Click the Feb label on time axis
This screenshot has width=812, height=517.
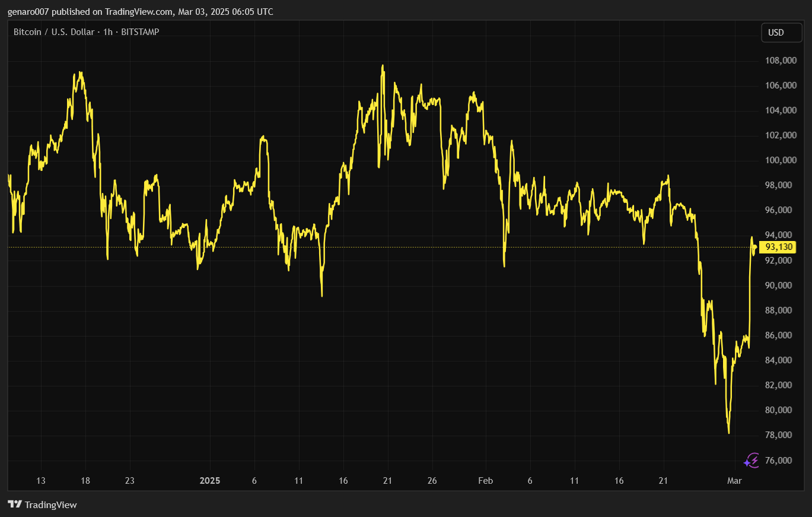point(486,481)
